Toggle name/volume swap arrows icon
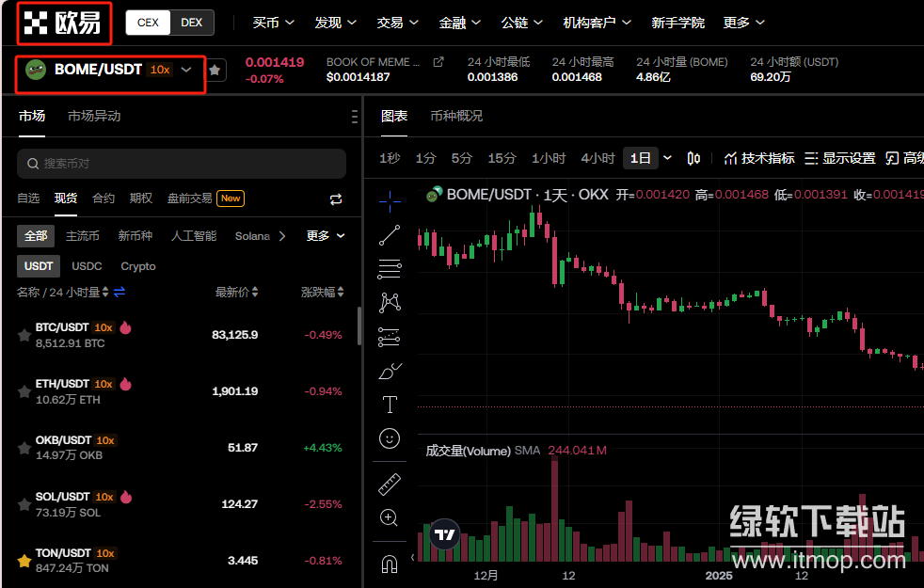The width and height of the screenshot is (924, 588). [119, 292]
